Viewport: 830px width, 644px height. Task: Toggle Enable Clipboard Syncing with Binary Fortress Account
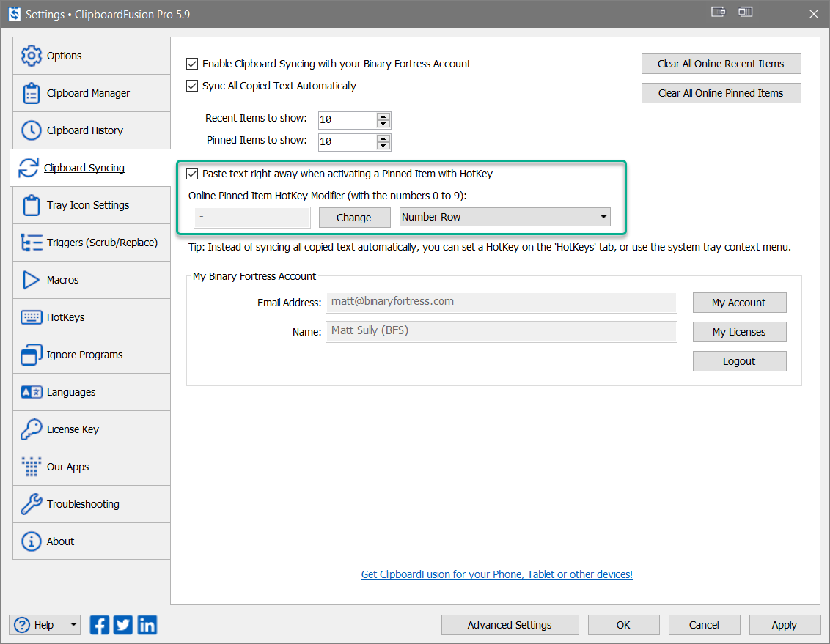(x=192, y=64)
